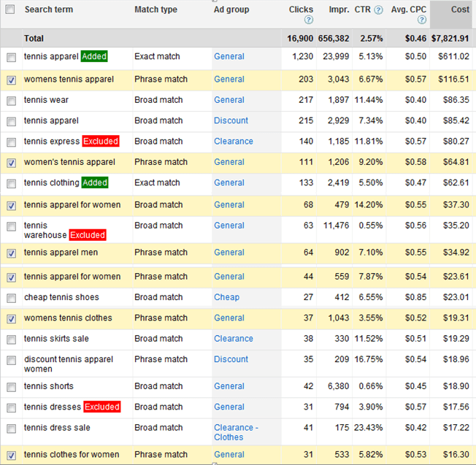Viewport: 476px width, 465px height.
Task: Sort by the CTR column header
Action: coord(362,9)
